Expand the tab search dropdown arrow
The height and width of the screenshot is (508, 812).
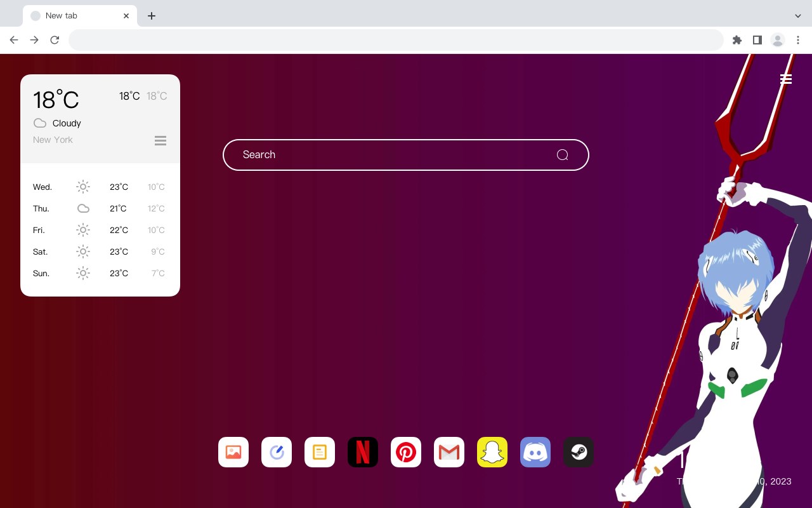pyautogui.click(x=798, y=16)
